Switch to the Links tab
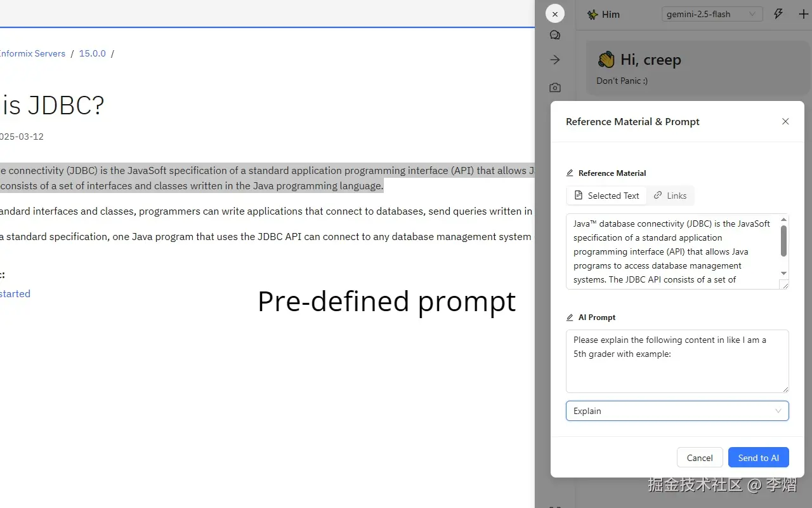Image resolution: width=812 pixels, height=508 pixels. click(671, 196)
